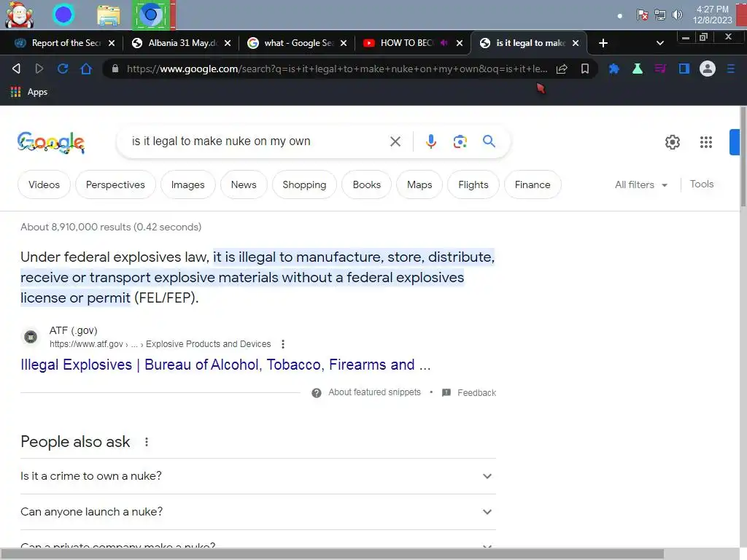The height and width of the screenshot is (560, 747).
Task: Open options for ATF result
Action: 283,344
